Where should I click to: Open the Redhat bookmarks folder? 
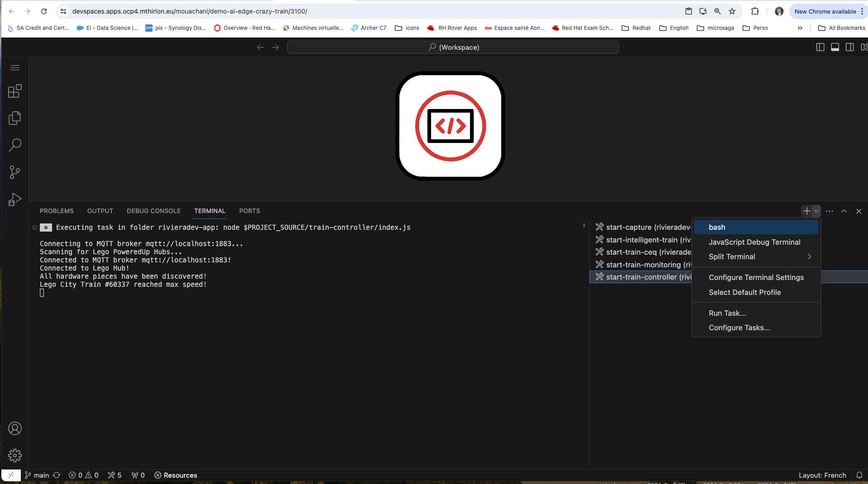(636, 28)
